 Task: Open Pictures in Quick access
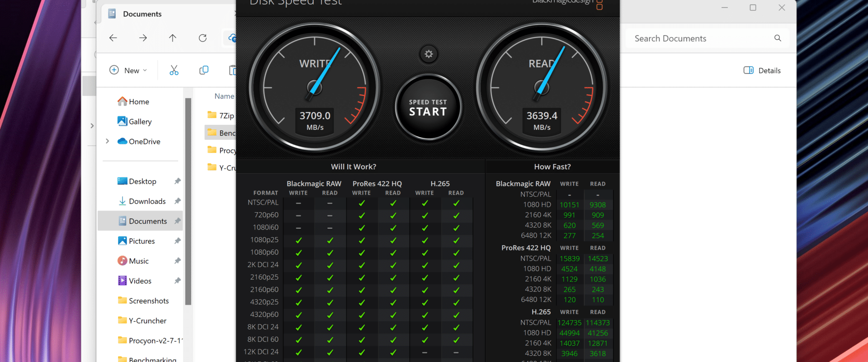pos(136,241)
